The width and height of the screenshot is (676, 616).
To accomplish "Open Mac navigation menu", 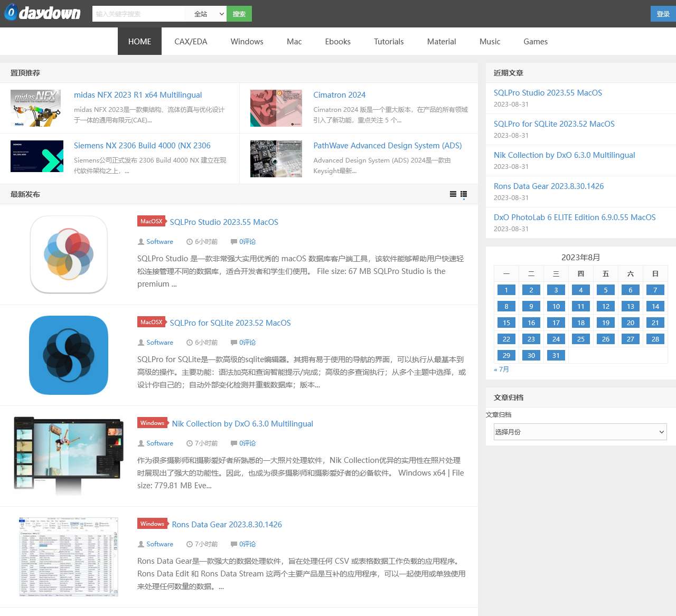I will 294,41.
